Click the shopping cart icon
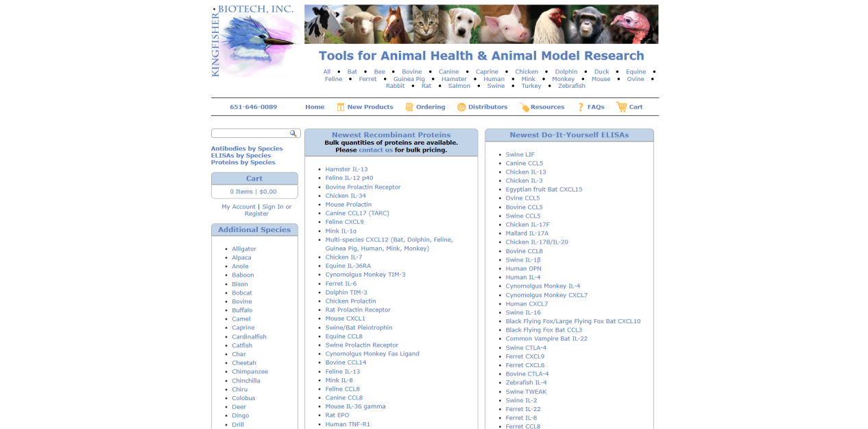This screenshot has width=868, height=429. 621,107
